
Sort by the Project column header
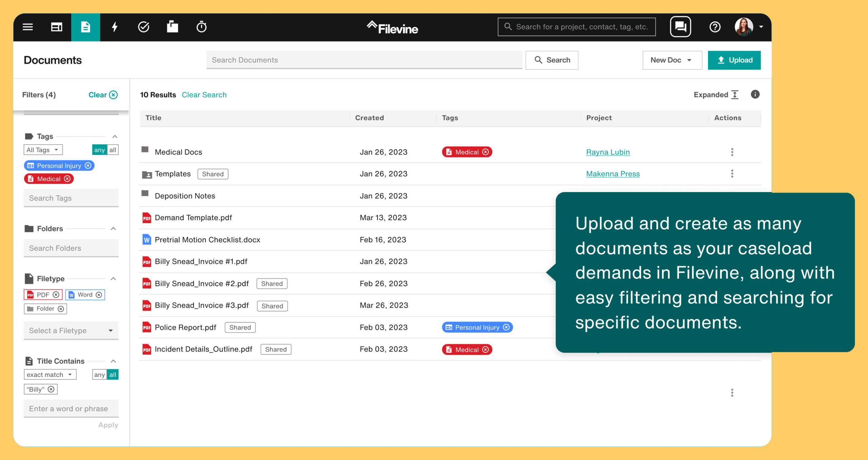point(599,118)
